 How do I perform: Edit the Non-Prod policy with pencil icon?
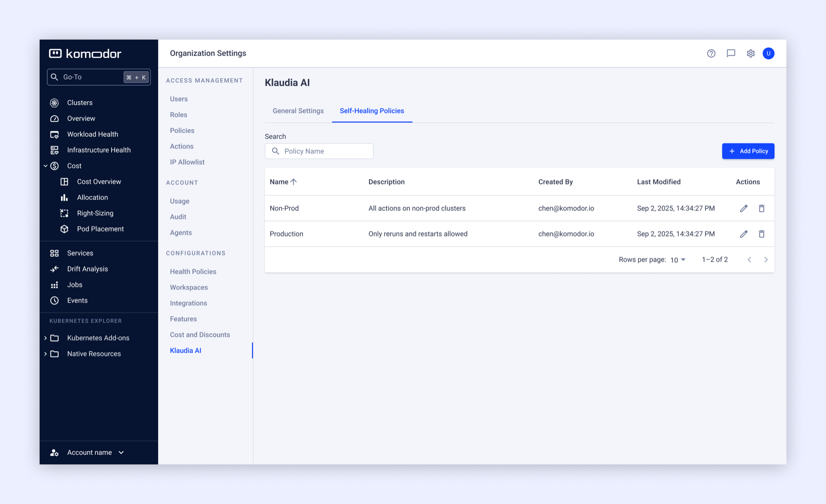pos(743,208)
